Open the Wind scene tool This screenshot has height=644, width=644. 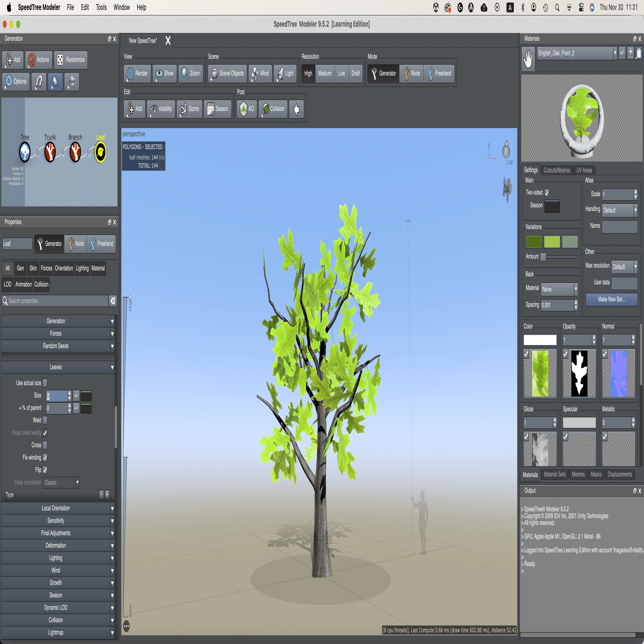(260, 73)
